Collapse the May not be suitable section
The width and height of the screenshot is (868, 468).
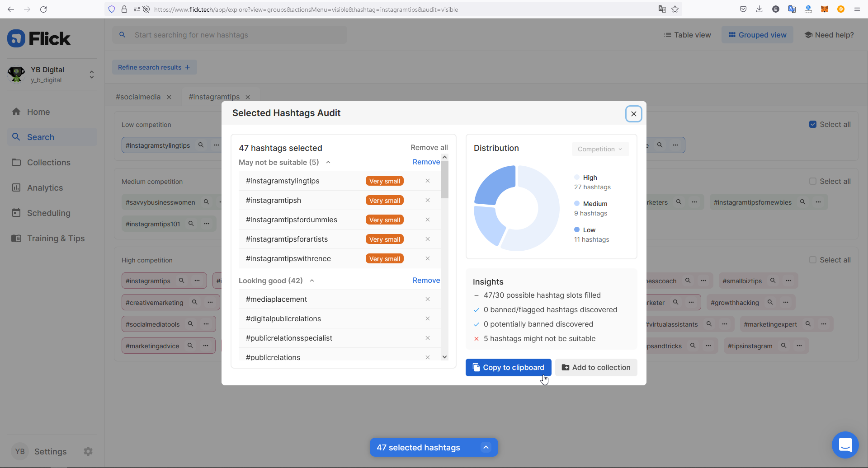pos(328,162)
